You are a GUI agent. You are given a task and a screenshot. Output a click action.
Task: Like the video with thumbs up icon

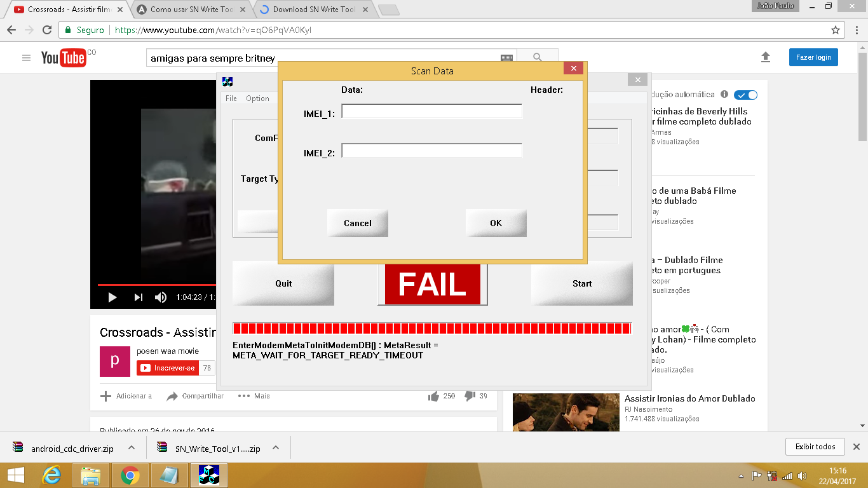(434, 396)
